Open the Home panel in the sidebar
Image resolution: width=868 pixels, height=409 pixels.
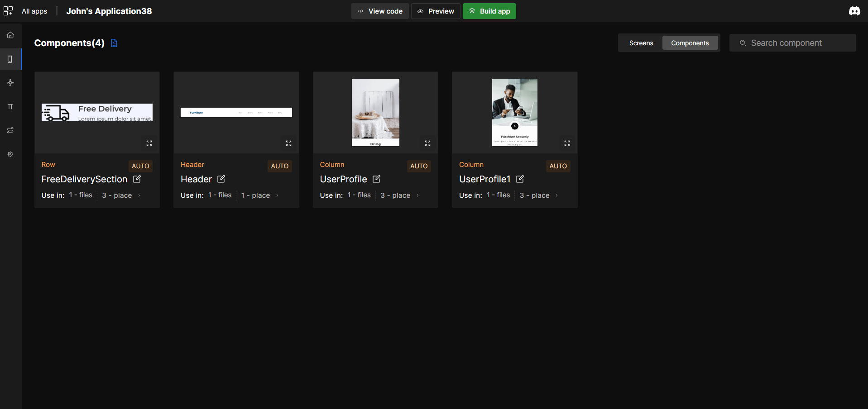tap(10, 34)
